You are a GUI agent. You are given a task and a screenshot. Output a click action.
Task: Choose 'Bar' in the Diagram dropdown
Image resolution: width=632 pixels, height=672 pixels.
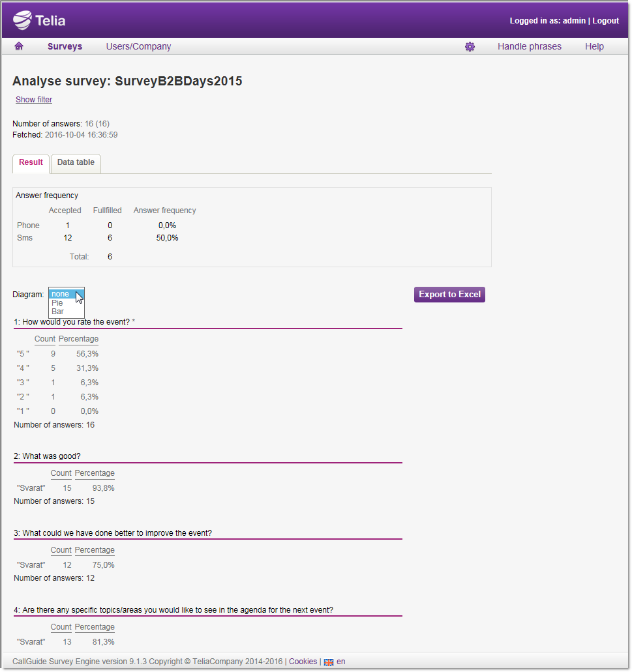pos(67,312)
